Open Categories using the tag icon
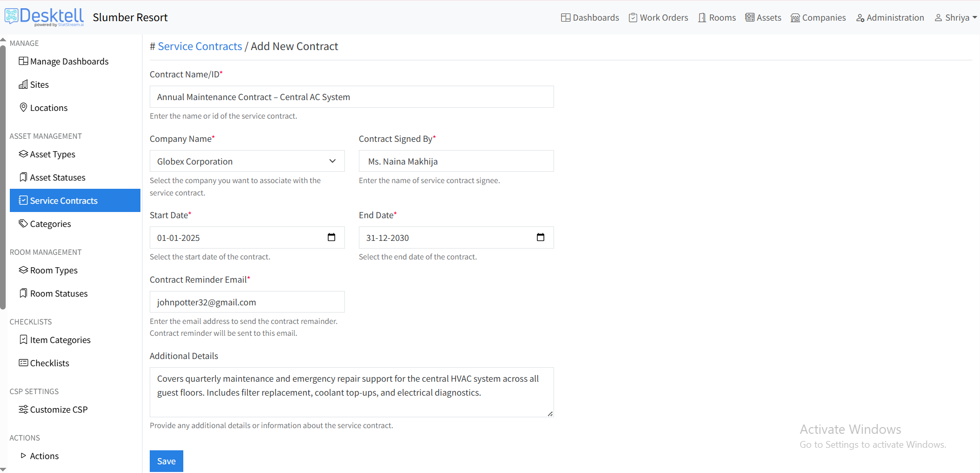Image resolution: width=980 pixels, height=473 pixels. click(x=23, y=223)
